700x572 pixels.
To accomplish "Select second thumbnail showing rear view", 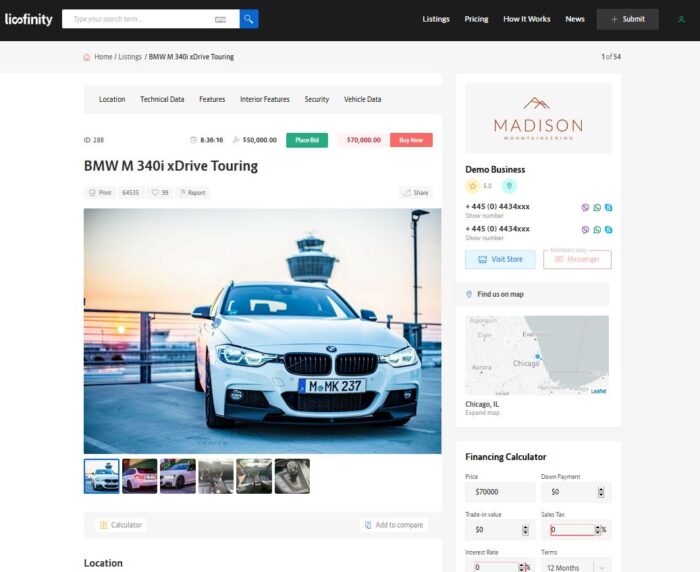I will (x=140, y=476).
